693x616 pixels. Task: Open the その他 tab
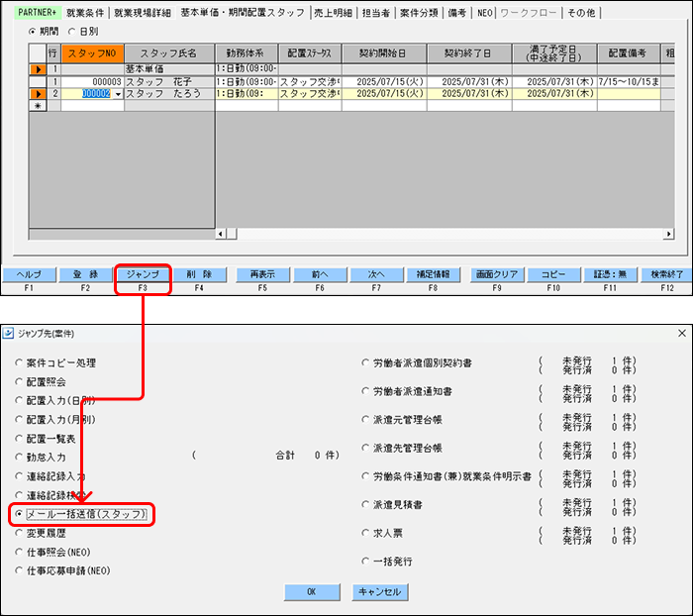[x=581, y=13]
